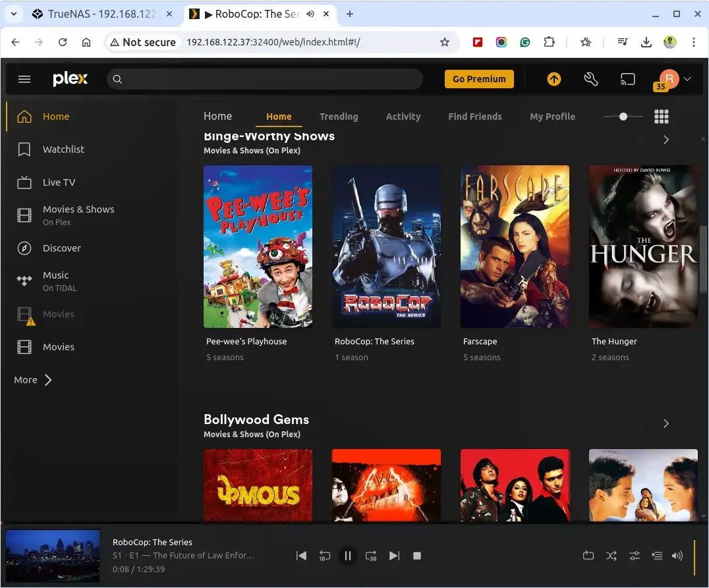This screenshot has height=588, width=709.
Task: Pause the current playback
Action: (348, 556)
